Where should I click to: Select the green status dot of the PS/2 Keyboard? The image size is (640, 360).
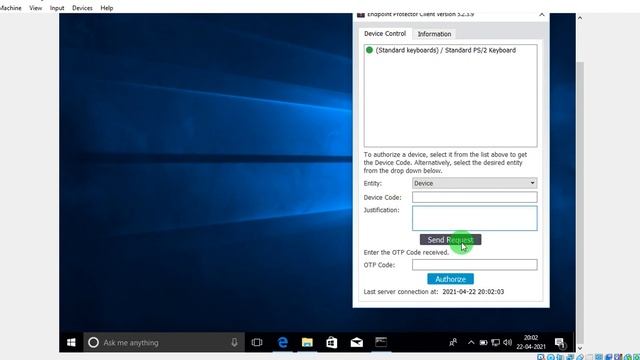(369, 50)
